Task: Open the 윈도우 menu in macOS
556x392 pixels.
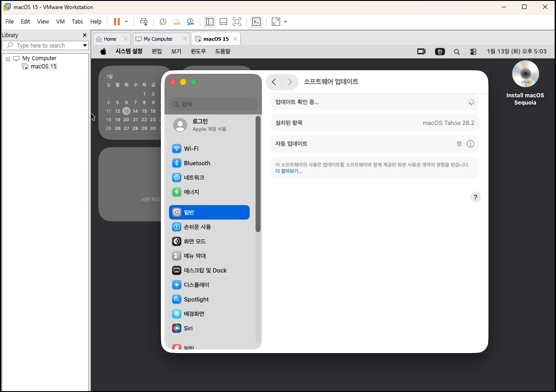Action: (198, 52)
